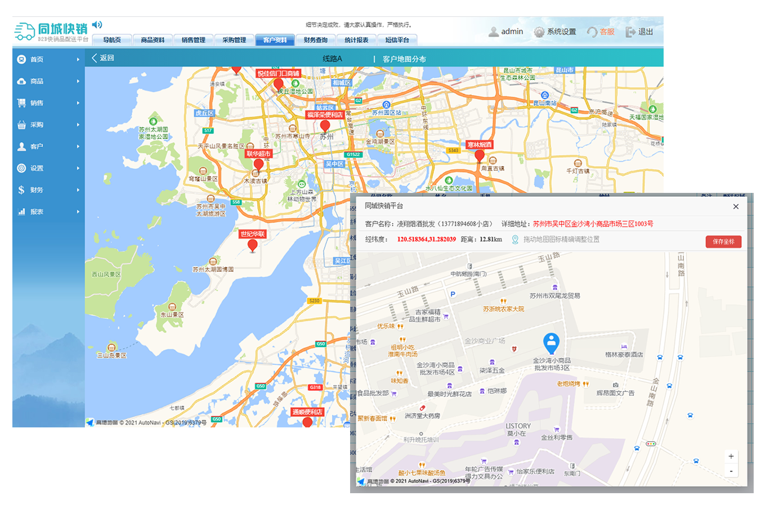This screenshot has height=532, width=770.
Task: Expand the 首页 sidebar menu arrow
Action: coord(78,59)
